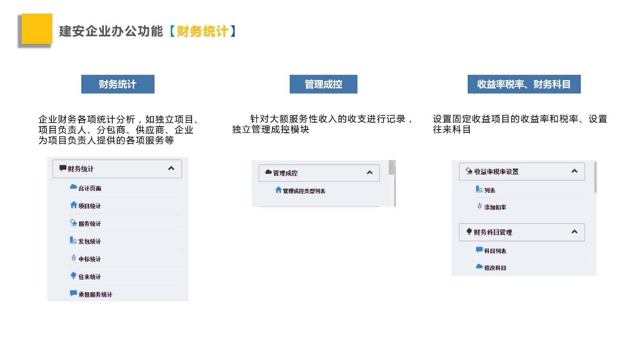Click the scrollbar of 收益率税率设置 panel
This screenshot has width=644, height=362.
click(x=595, y=177)
